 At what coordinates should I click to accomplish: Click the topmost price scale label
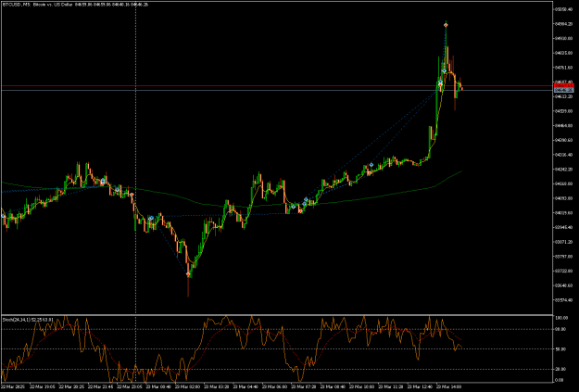[x=563, y=9]
